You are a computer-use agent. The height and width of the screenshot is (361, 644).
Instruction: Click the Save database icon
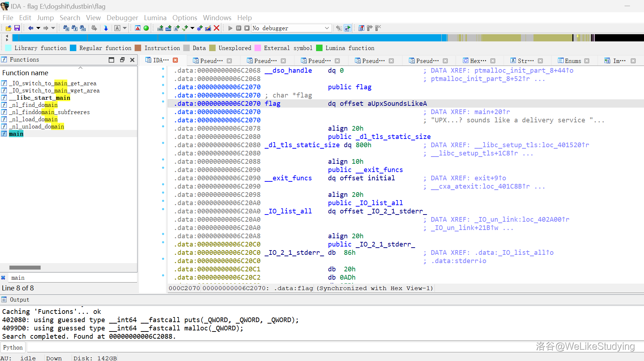(17, 28)
